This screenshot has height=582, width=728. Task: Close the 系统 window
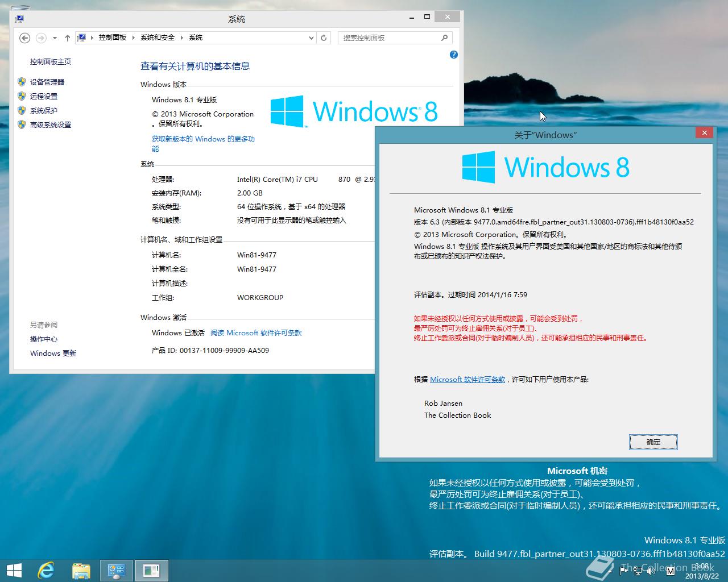(448, 17)
